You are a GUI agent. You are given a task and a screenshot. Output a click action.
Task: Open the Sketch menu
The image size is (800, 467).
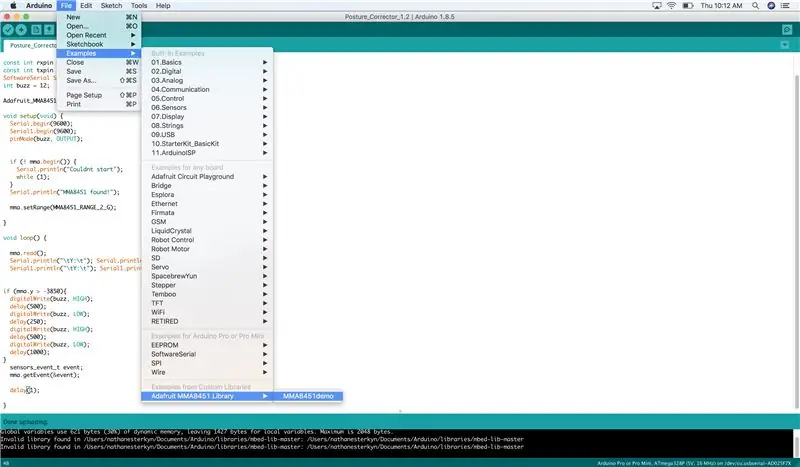coord(111,6)
